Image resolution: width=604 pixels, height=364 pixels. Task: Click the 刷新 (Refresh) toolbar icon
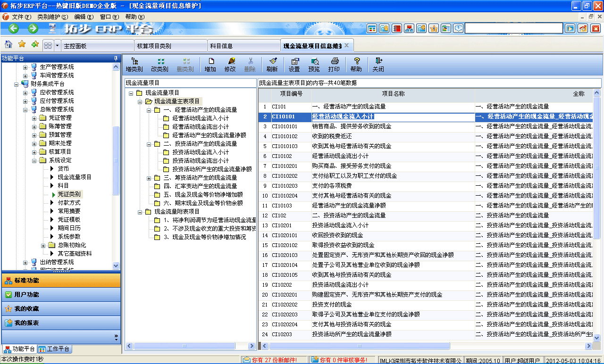[x=273, y=65]
